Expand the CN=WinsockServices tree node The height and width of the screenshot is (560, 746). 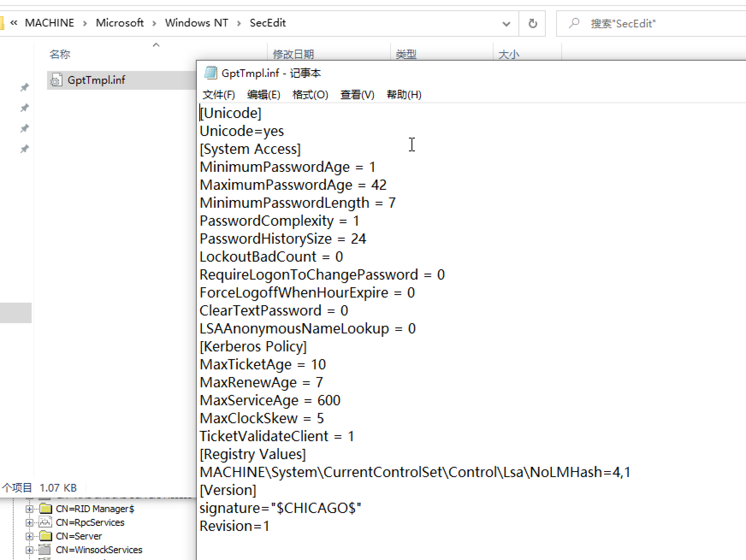(x=29, y=550)
